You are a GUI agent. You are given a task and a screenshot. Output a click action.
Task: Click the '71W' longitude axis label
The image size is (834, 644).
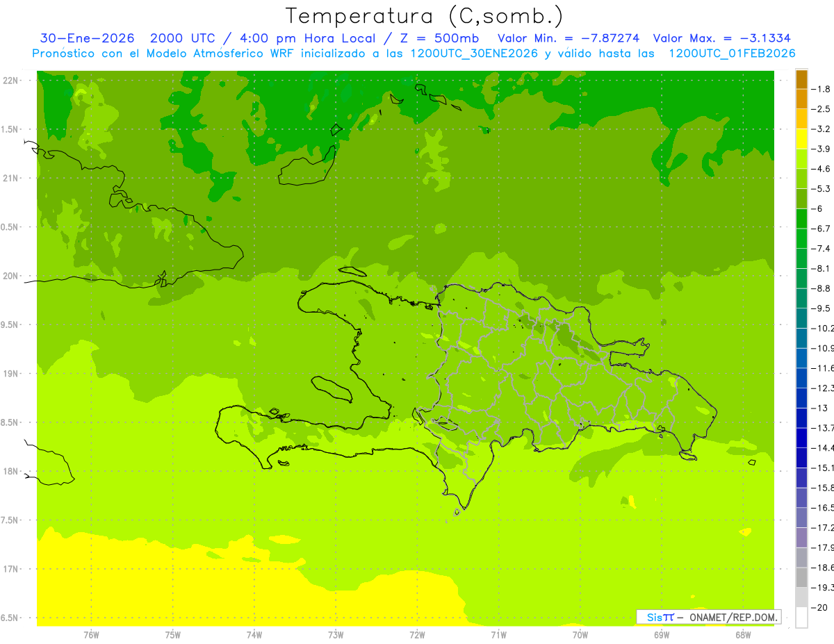(x=498, y=634)
